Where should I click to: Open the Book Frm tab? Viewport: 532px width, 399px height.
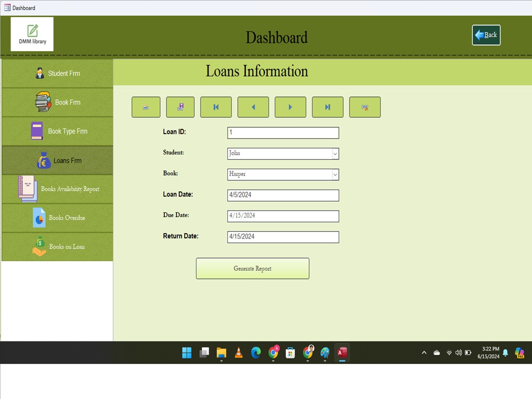57,102
